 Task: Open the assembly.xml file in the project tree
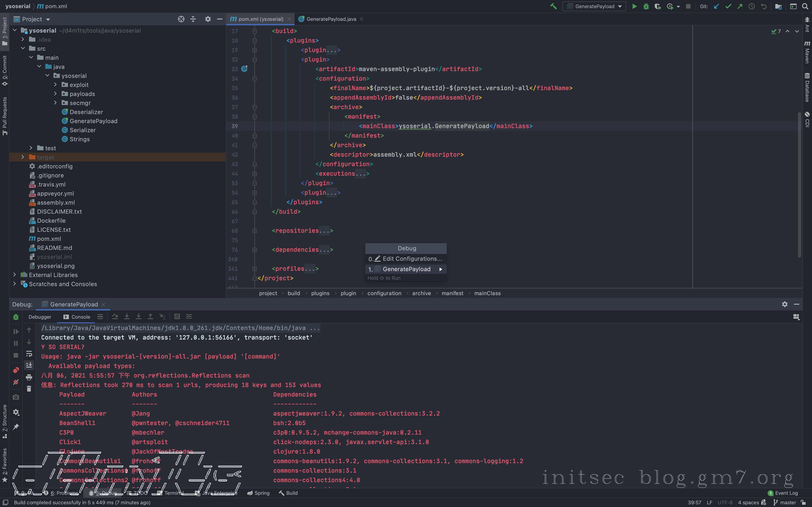coord(56,203)
